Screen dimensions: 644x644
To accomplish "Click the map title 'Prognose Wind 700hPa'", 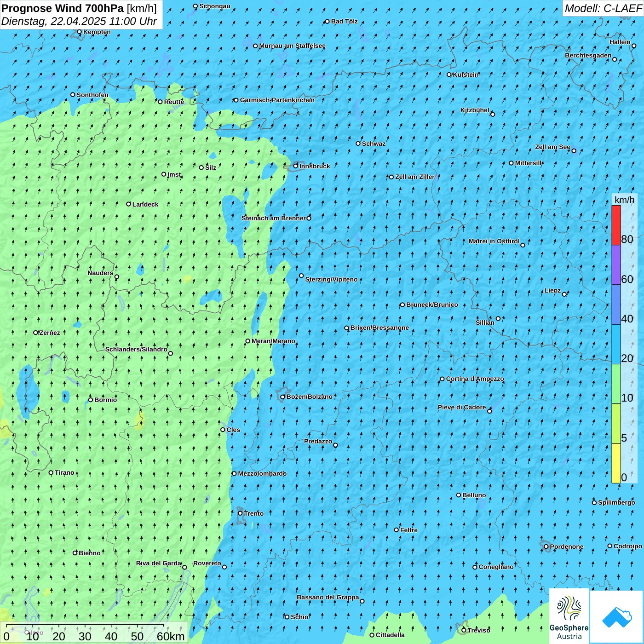I will point(63,8).
